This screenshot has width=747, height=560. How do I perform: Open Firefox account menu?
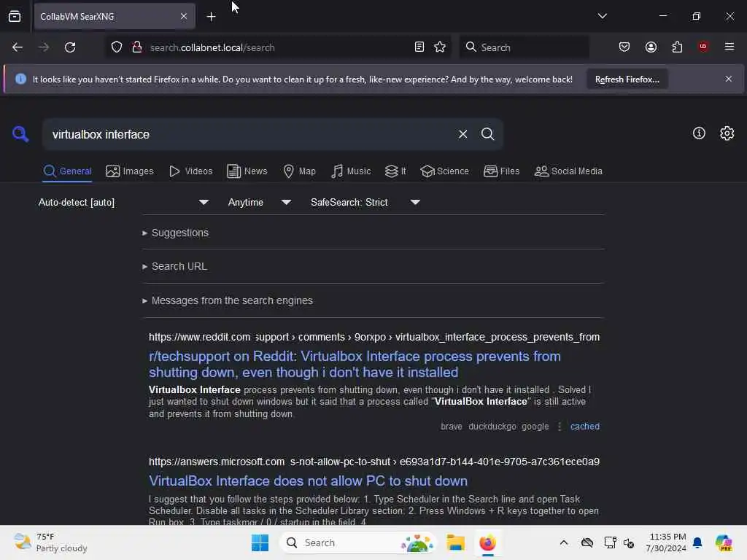(651, 47)
